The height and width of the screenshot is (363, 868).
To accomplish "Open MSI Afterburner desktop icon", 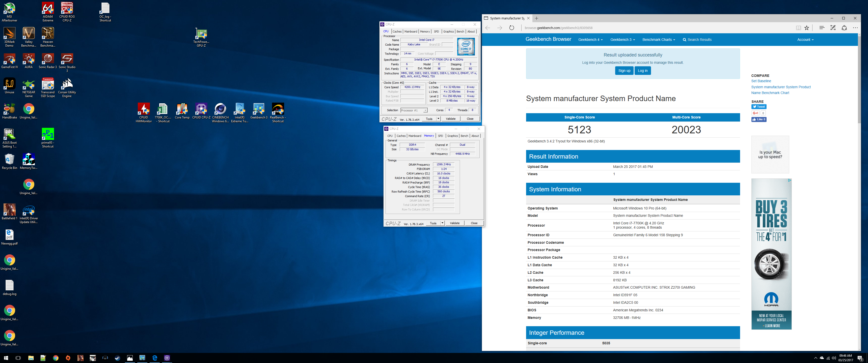I will [9, 12].
